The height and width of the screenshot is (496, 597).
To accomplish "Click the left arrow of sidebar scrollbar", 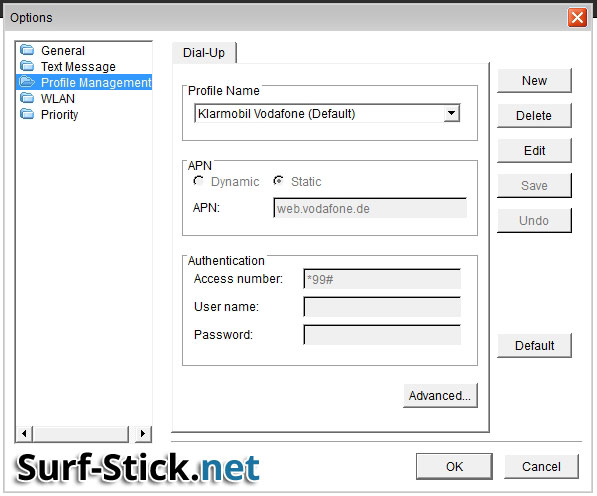I will (x=24, y=434).
